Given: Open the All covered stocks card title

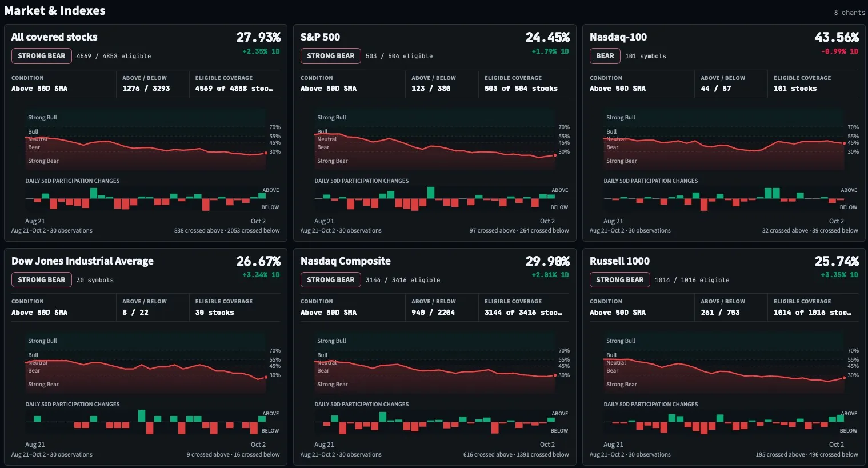Looking at the screenshot, I should pos(54,37).
